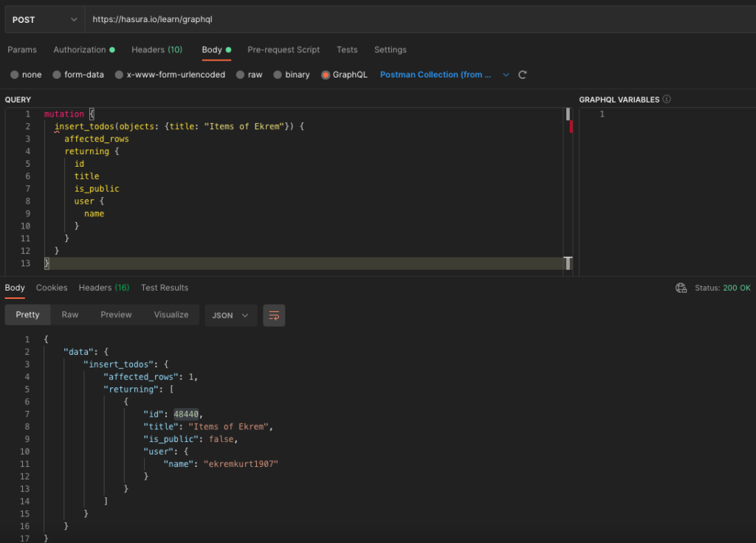Click the wrap lines icon in response

pos(274,315)
